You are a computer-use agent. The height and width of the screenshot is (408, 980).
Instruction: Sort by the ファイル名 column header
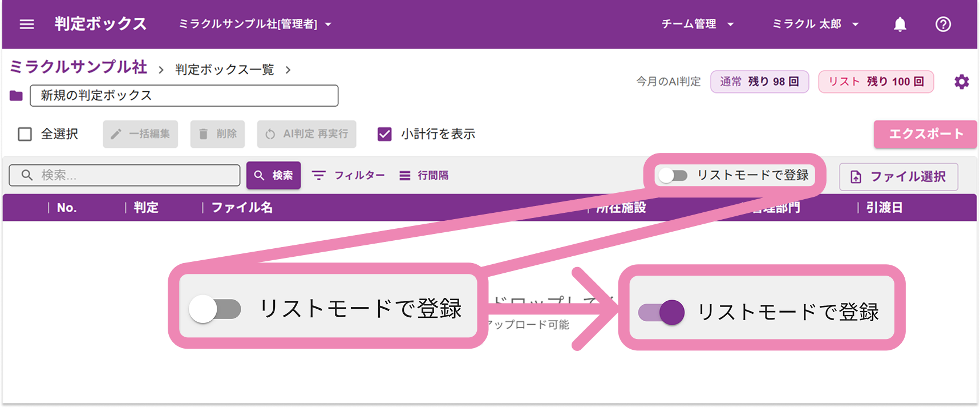point(242,208)
